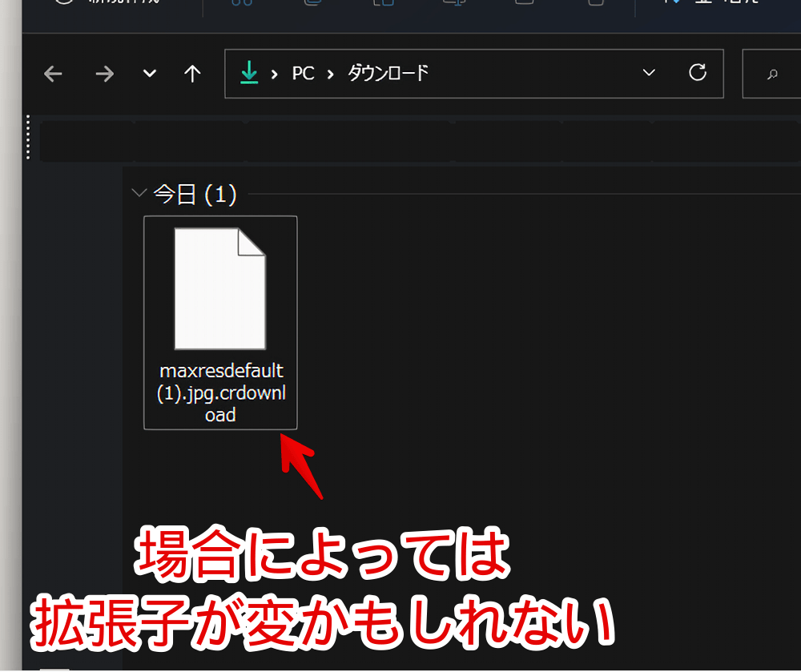Click the maxresdefault (1).jpg.crdownload file name
Image resolution: width=801 pixels, height=672 pixels.
click(x=220, y=393)
